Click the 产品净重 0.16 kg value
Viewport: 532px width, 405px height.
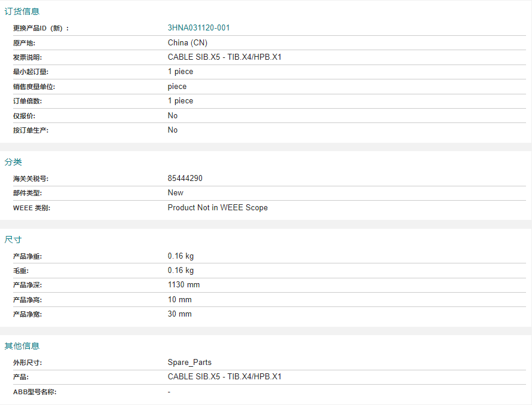click(181, 256)
